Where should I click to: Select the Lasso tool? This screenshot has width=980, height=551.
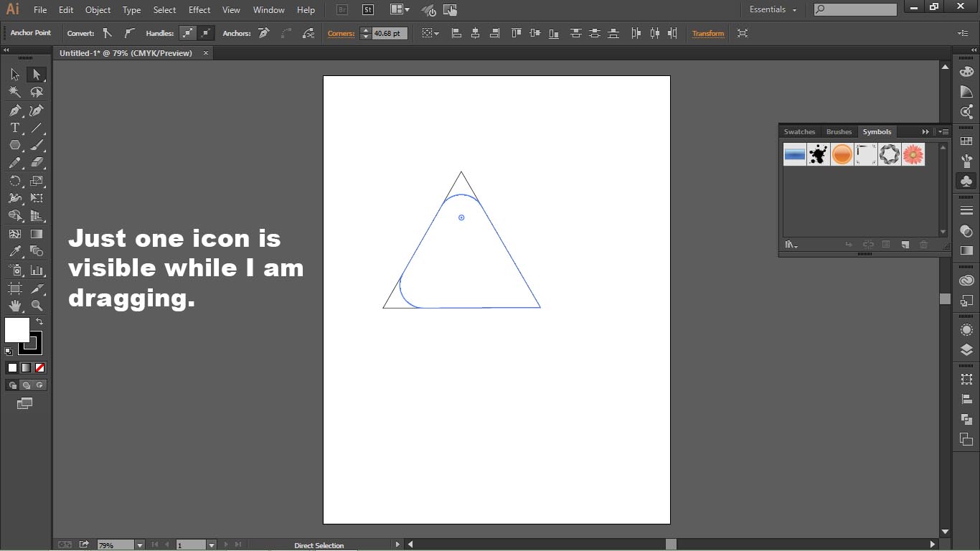[37, 92]
